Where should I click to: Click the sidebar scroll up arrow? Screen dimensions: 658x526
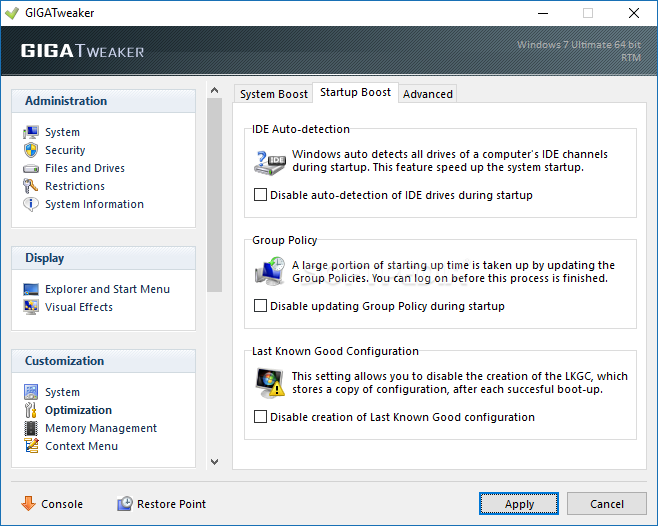pyautogui.click(x=214, y=90)
